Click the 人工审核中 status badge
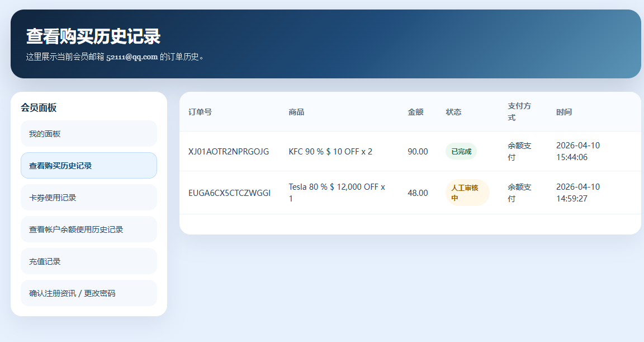 [x=467, y=193]
